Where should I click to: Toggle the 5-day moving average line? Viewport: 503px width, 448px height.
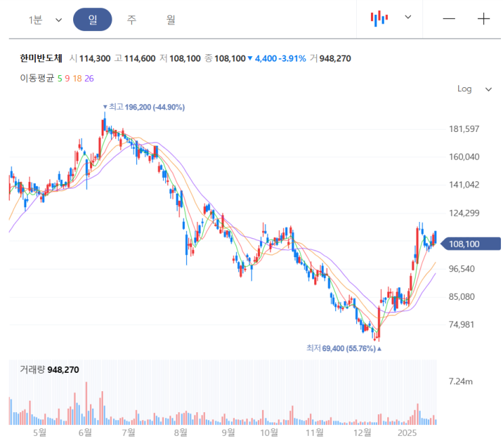point(60,79)
